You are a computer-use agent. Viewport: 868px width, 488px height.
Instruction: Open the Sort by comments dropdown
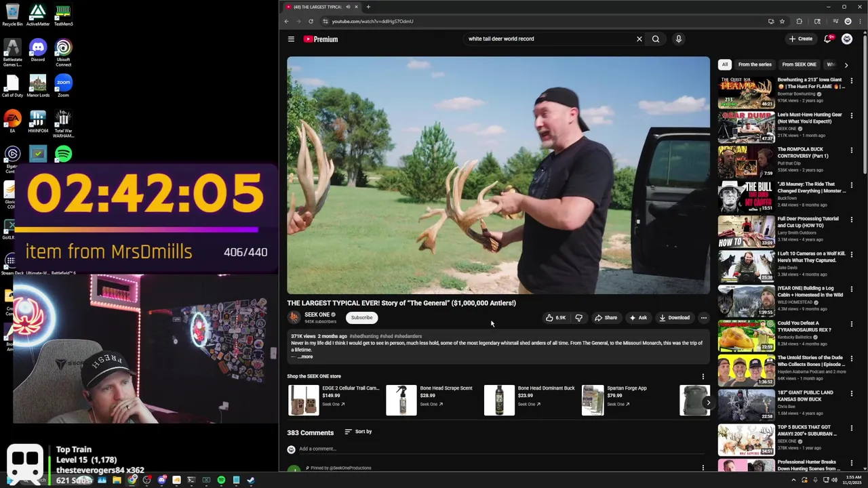coord(358,431)
